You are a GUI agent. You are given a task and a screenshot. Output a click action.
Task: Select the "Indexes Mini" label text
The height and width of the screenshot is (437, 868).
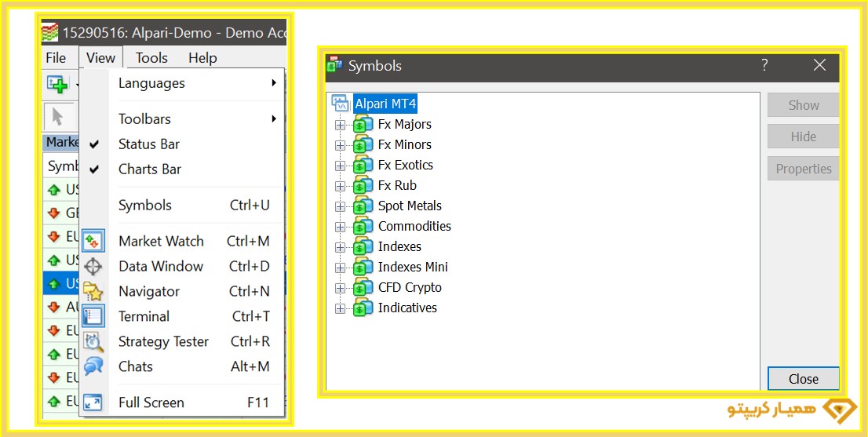point(413,268)
